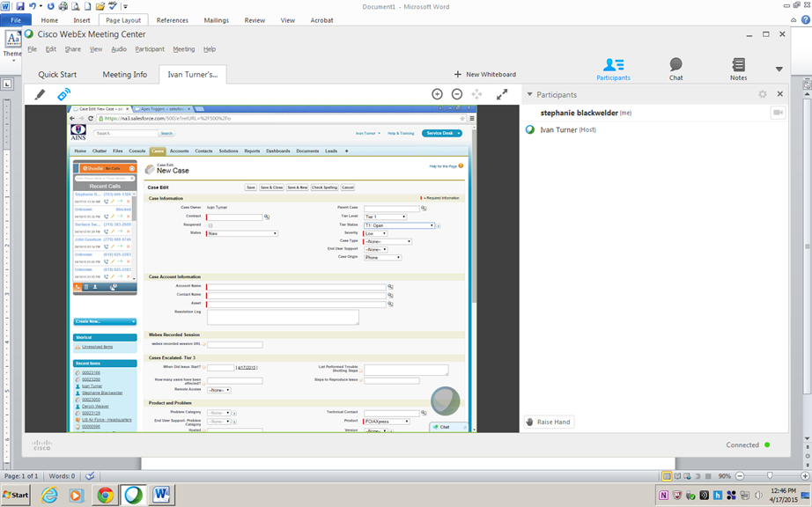Open Participants panel settings gear
Image resolution: width=812 pixels, height=507 pixels.
[x=763, y=94]
